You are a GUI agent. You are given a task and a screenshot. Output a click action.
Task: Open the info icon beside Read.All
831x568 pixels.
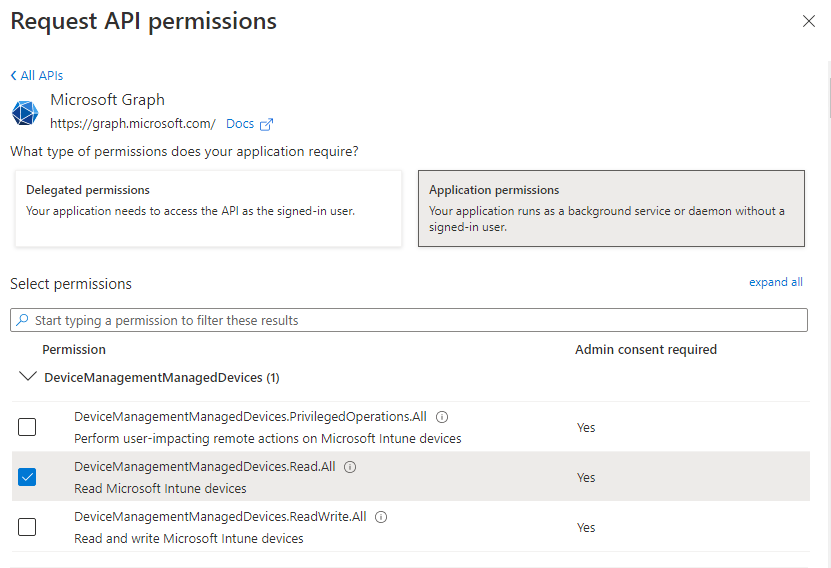[x=350, y=467]
